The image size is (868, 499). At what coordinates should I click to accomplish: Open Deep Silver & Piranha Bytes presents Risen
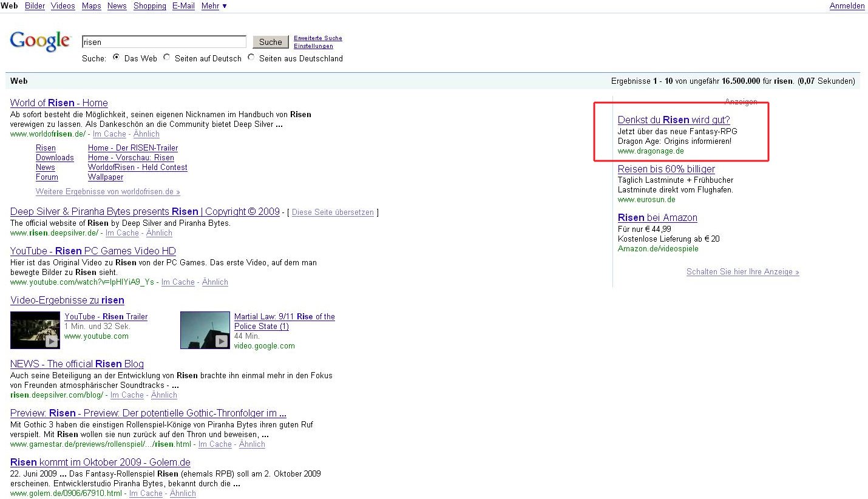click(145, 211)
